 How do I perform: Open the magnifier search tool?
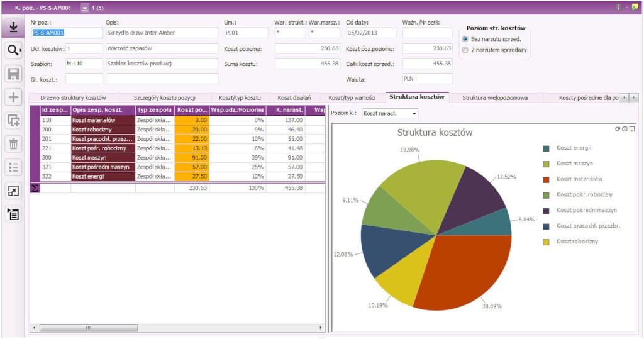tap(13, 51)
